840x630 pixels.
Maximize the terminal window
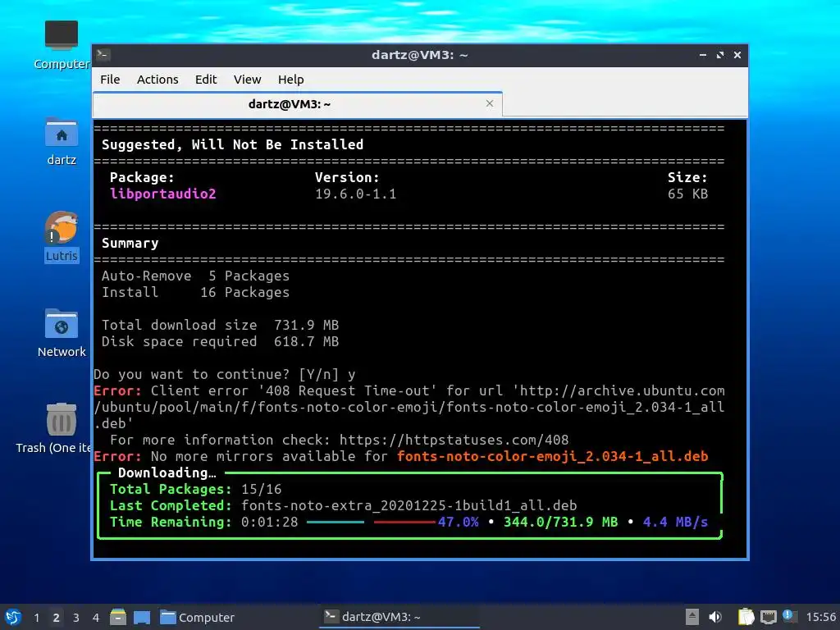[x=720, y=55]
